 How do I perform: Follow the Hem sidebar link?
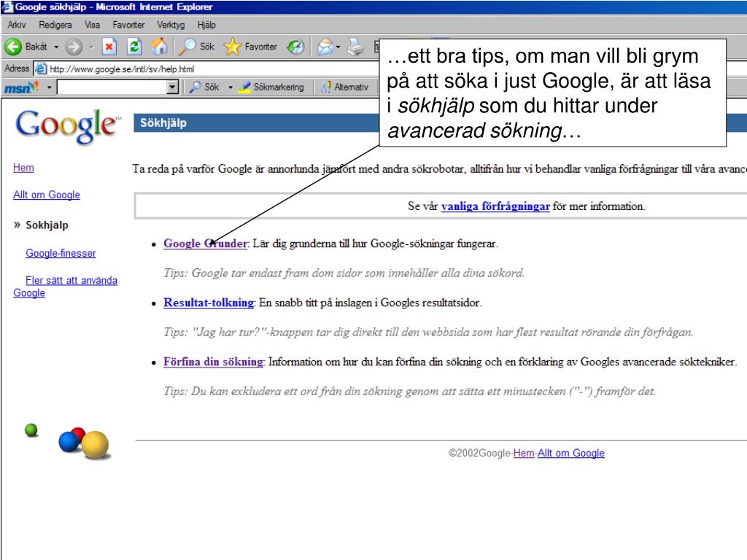coord(23,168)
